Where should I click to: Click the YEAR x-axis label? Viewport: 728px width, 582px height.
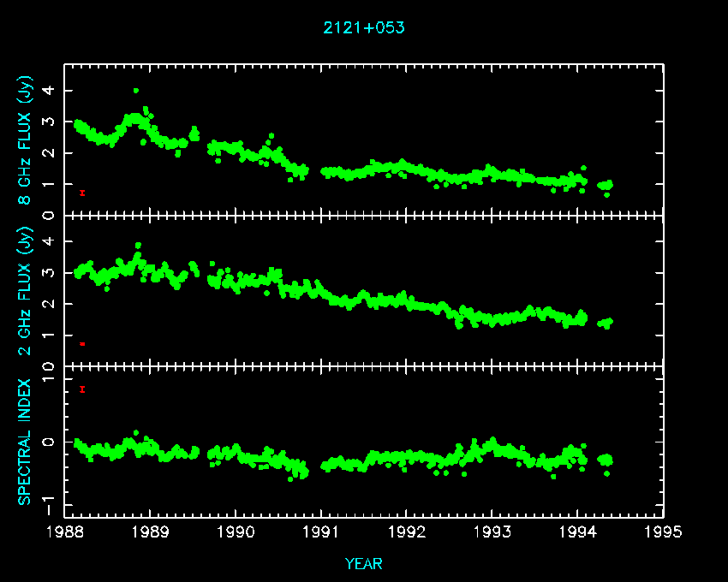click(363, 564)
